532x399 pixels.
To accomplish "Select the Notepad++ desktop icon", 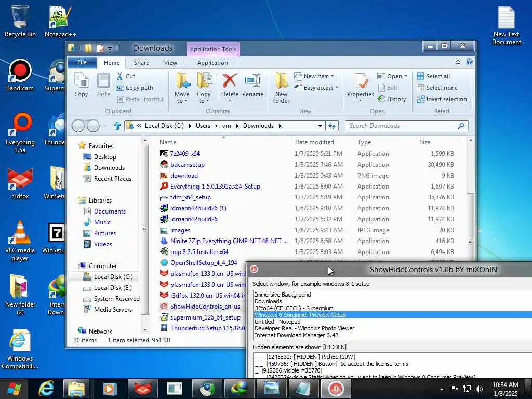I will pyautogui.click(x=60, y=21).
